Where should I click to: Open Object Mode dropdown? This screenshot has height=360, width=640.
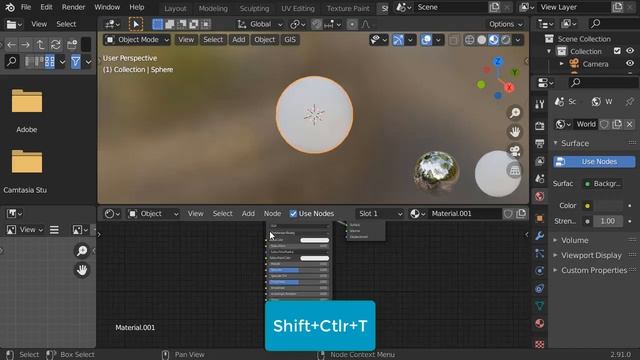click(x=137, y=40)
